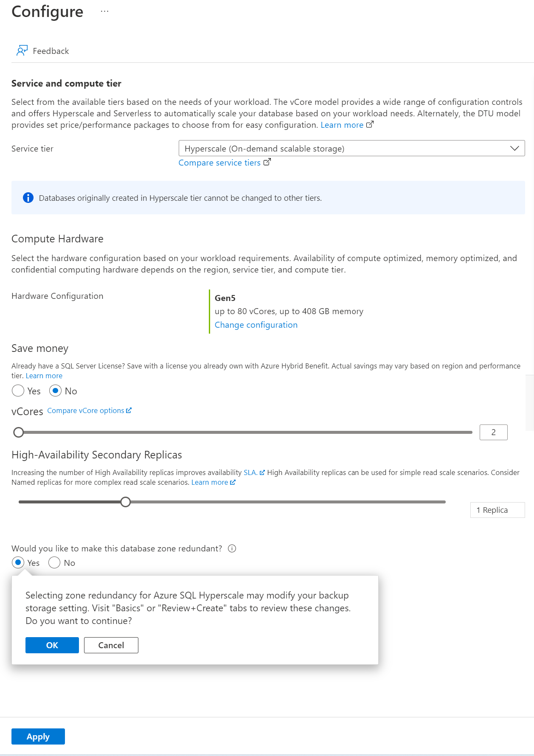The height and width of the screenshot is (756, 534).
Task: Click the info icon next to zone redundant question
Action: pos(232,548)
